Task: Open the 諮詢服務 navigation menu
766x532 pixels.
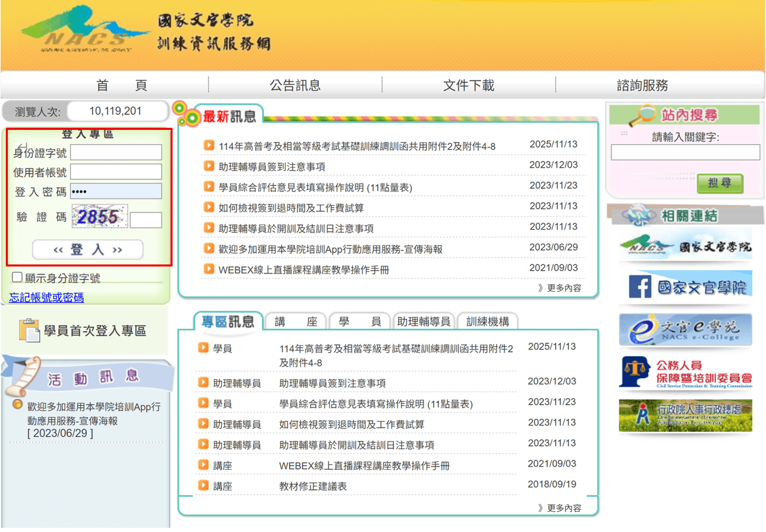Action: pyautogui.click(x=642, y=86)
